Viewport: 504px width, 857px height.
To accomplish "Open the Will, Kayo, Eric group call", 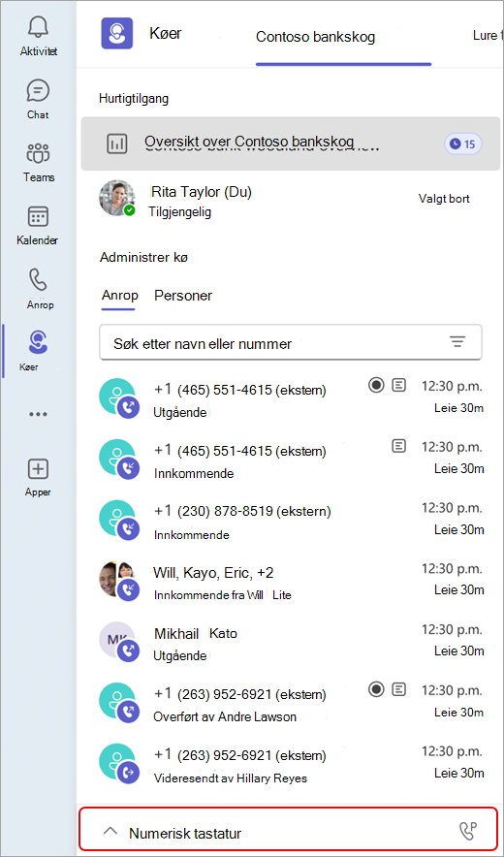I will coord(290,582).
